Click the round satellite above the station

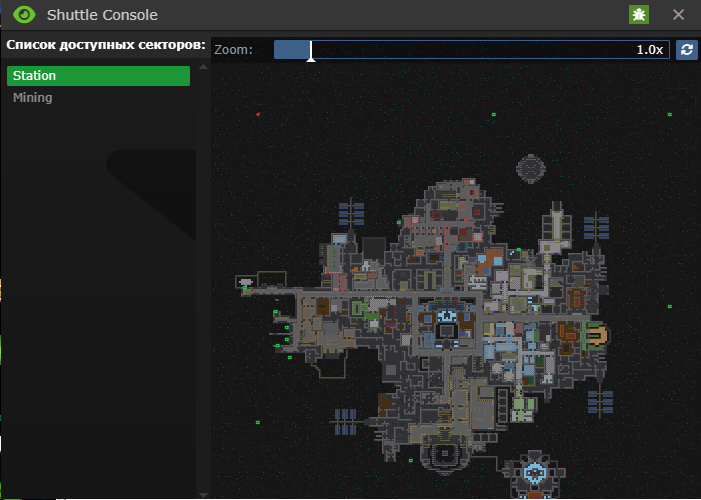pyautogui.click(x=530, y=170)
